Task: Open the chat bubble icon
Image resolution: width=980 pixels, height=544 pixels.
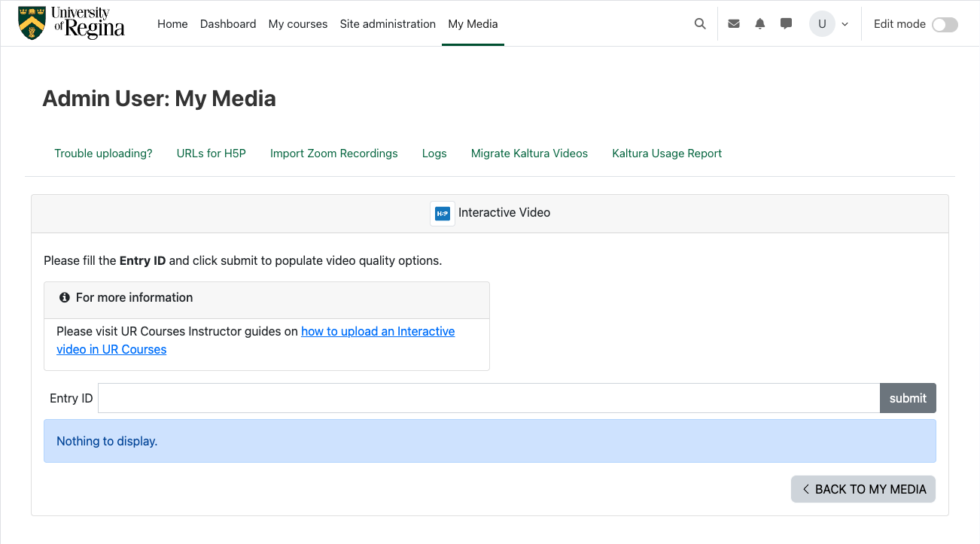Action: coord(786,24)
